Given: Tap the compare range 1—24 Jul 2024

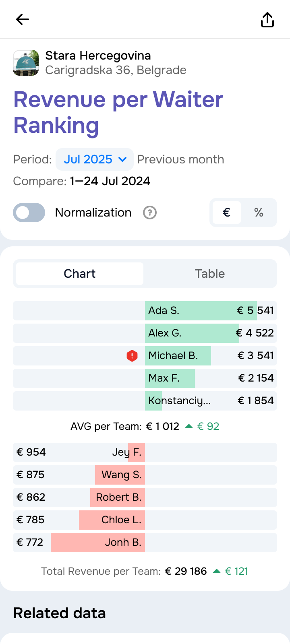Looking at the screenshot, I should (x=110, y=181).
